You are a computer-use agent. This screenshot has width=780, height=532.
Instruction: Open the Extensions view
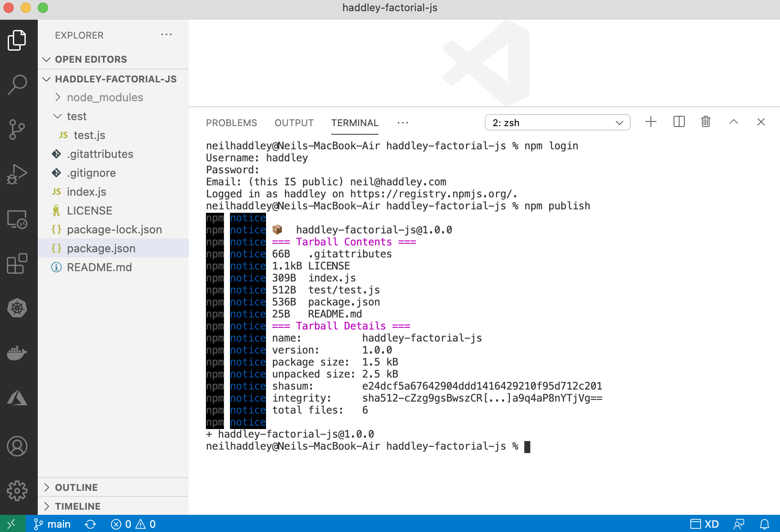[17, 263]
